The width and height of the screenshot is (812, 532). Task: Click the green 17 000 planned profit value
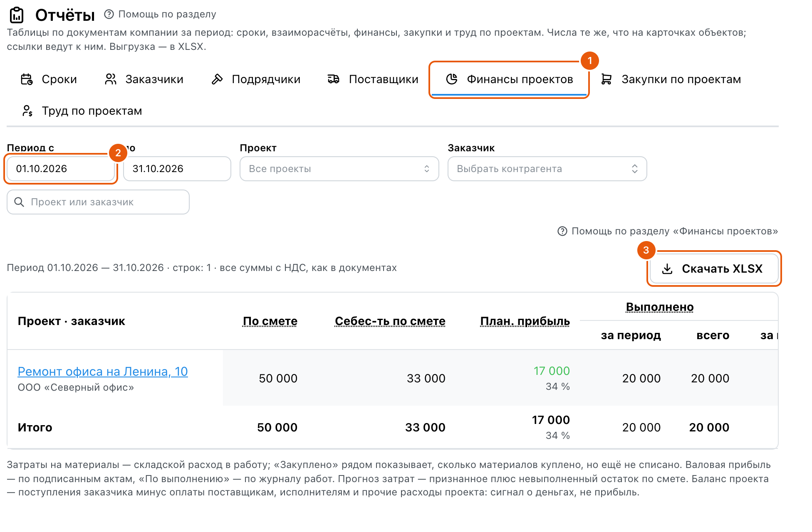tap(552, 371)
